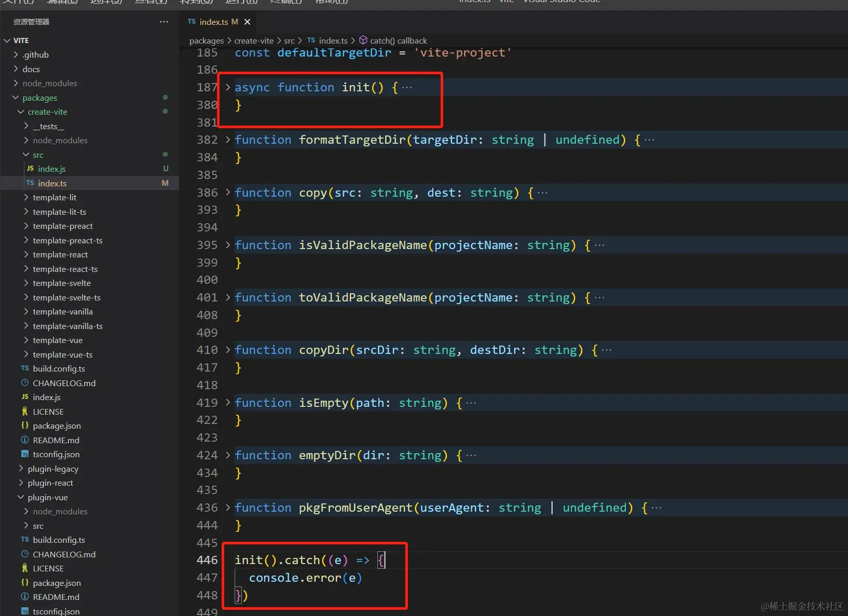
Task: Click folded-code ellipsis on the copy function line
Action: tap(542, 193)
